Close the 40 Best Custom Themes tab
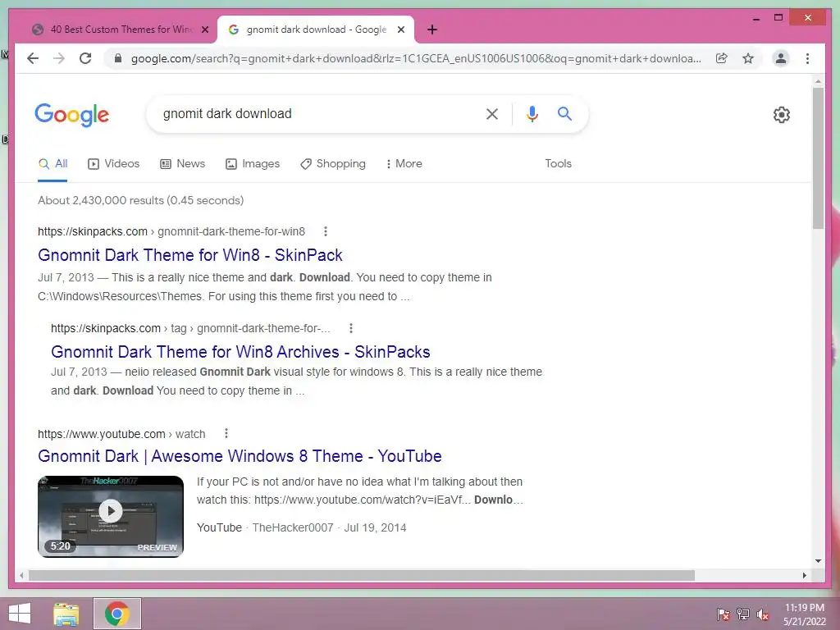840x630 pixels. click(x=204, y=30)
